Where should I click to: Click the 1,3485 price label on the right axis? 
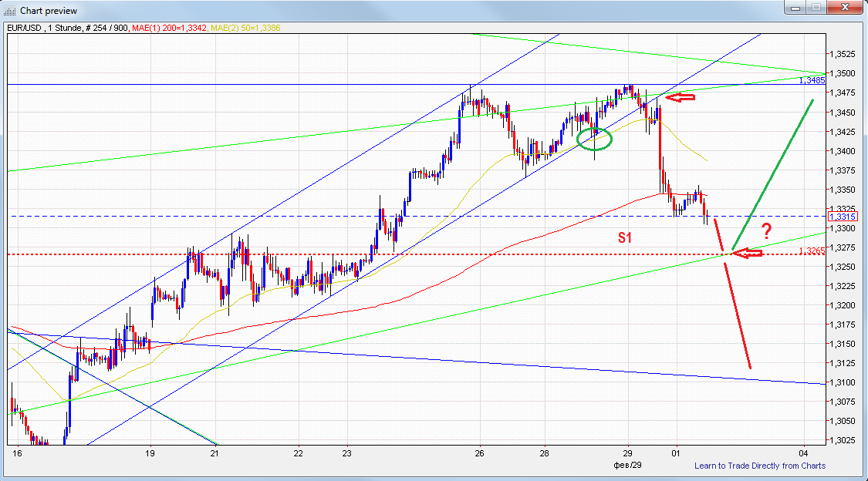811,80
